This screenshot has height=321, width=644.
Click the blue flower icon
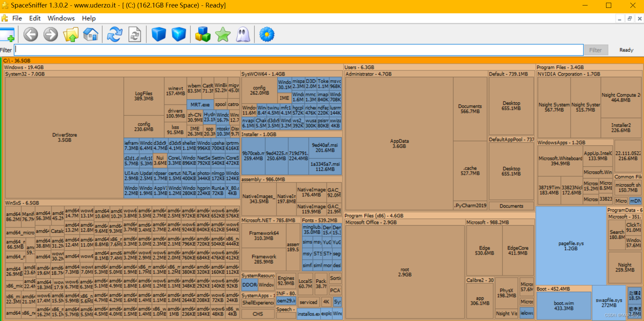[x=267, y=34]
